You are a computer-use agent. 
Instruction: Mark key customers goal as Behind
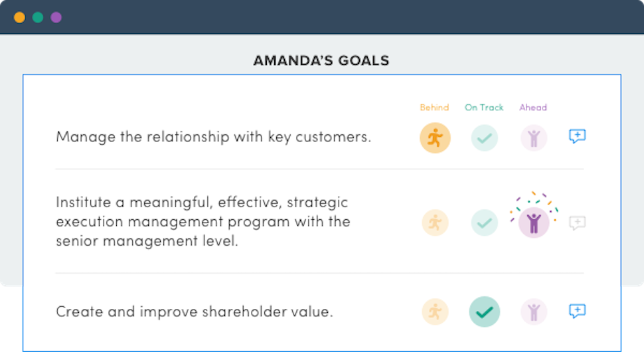[435, 137]
